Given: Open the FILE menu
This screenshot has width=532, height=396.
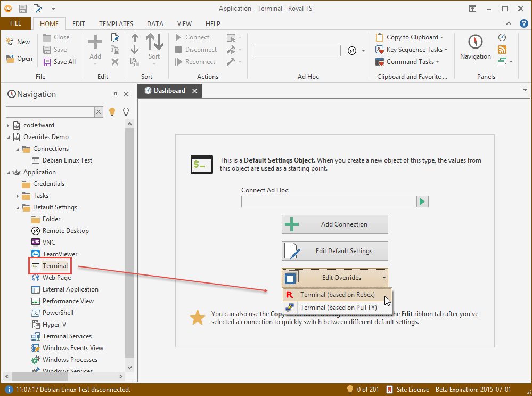Looking at the screenshot, I should [15, 23].
